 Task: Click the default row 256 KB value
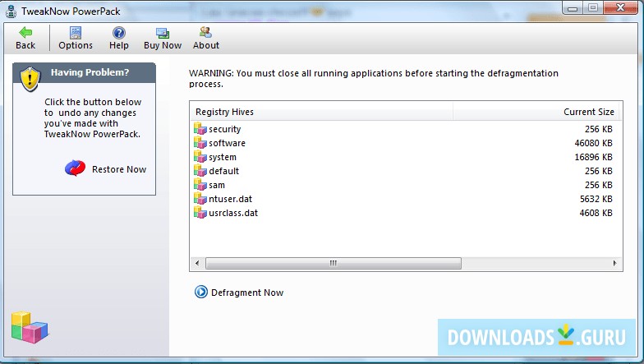pos(598,171)
